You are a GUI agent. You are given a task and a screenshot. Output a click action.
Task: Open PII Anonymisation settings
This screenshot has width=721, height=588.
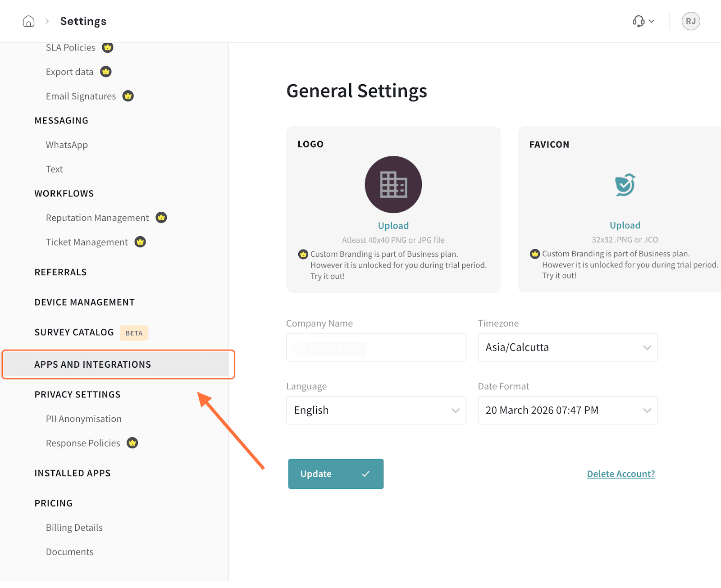pyautogui.click(x=84, y=419)
